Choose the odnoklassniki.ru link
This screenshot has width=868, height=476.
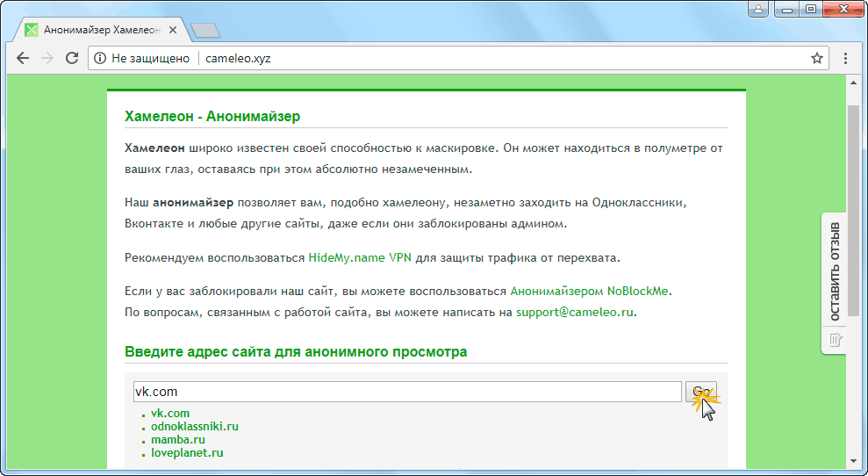tap(194, 427)
